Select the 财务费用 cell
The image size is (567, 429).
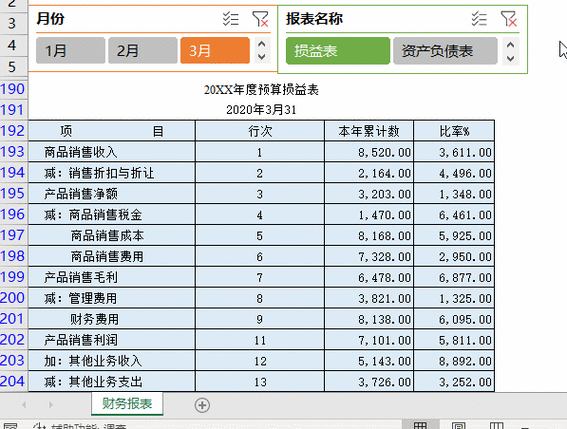(x=112, y=319)
